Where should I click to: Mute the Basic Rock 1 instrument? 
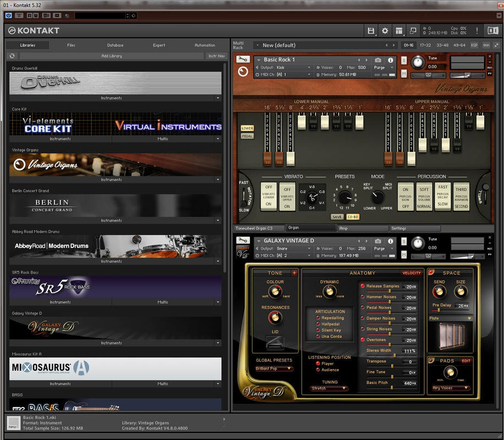coord(404,74)
